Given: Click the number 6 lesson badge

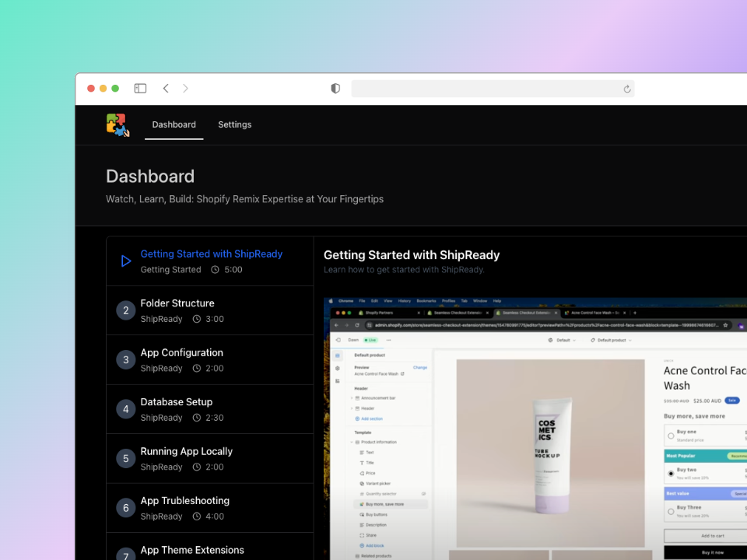Looking at the screenshot, I should coord(126,508).
